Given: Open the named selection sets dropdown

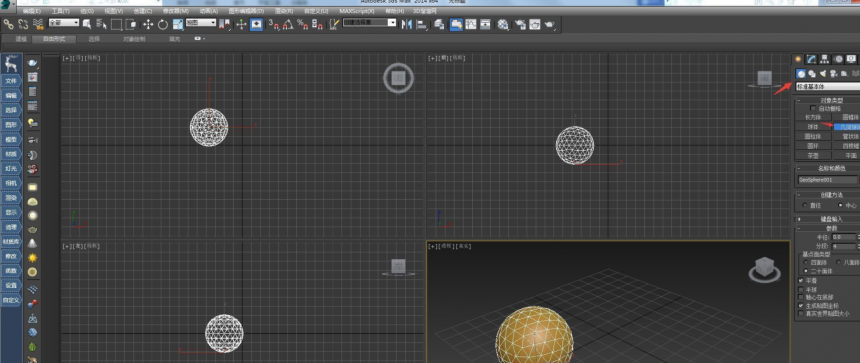Looking at the screenshot, I should pyautogui.click(x=370, y=22).
